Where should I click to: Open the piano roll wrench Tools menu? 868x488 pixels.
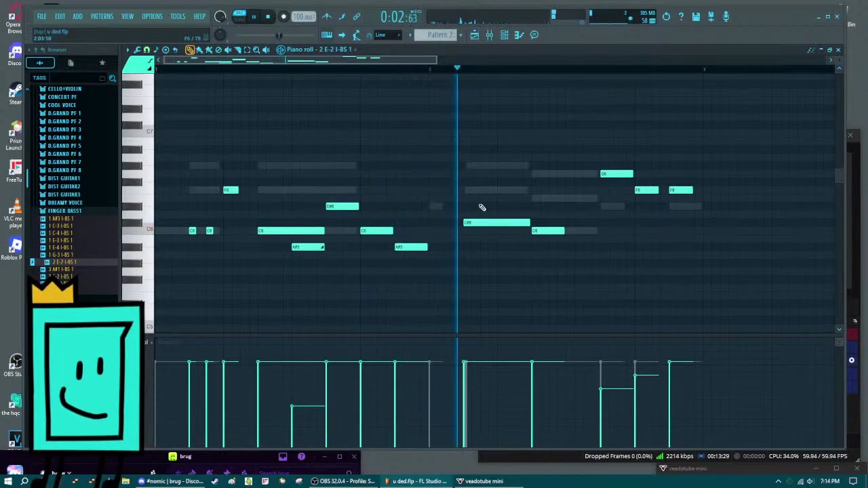click(137, 49)
